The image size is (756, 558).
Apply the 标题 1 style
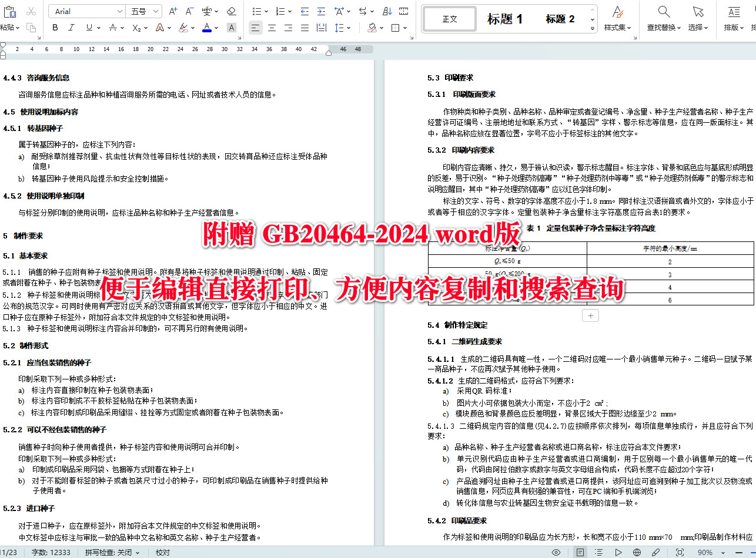coord(505,18)
